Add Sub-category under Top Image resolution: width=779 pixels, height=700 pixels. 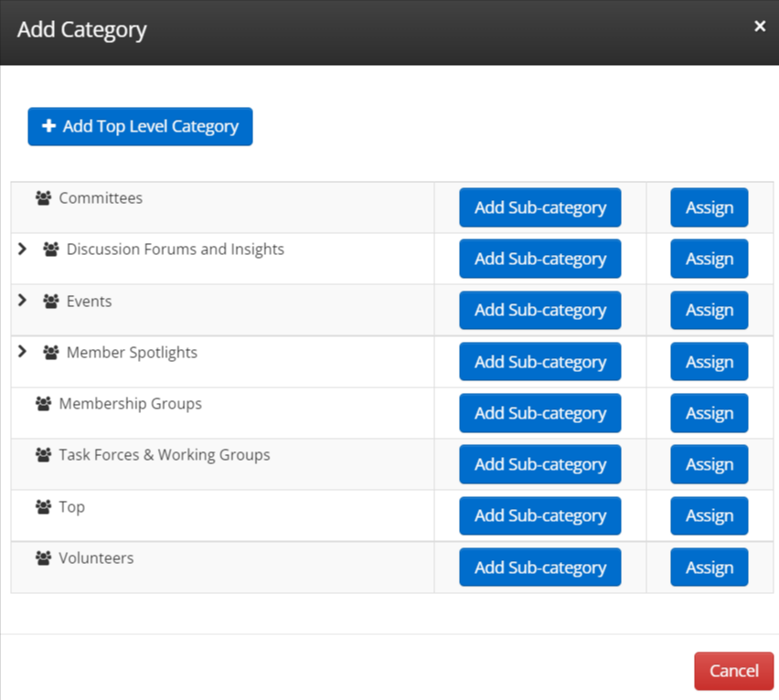coord(540,515)
